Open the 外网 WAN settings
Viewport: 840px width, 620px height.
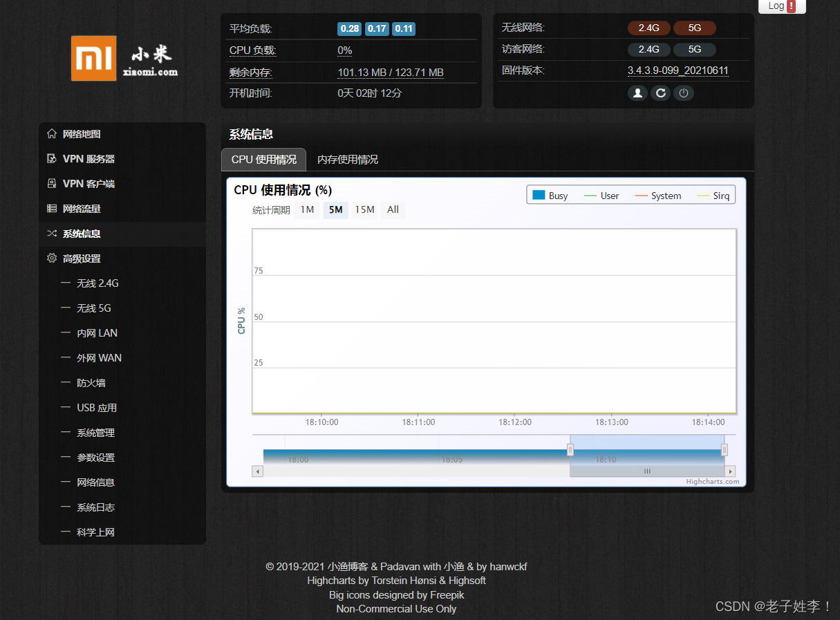click(x=122, y=358)
